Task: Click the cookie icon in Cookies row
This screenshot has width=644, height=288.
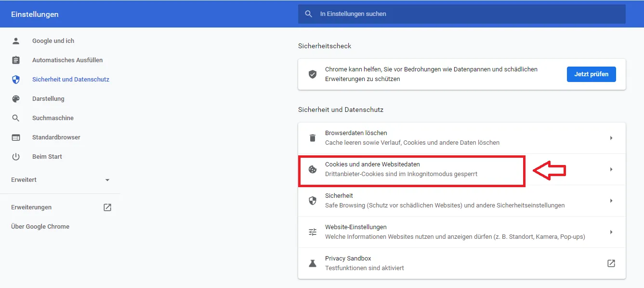Action: click(313, 169)
